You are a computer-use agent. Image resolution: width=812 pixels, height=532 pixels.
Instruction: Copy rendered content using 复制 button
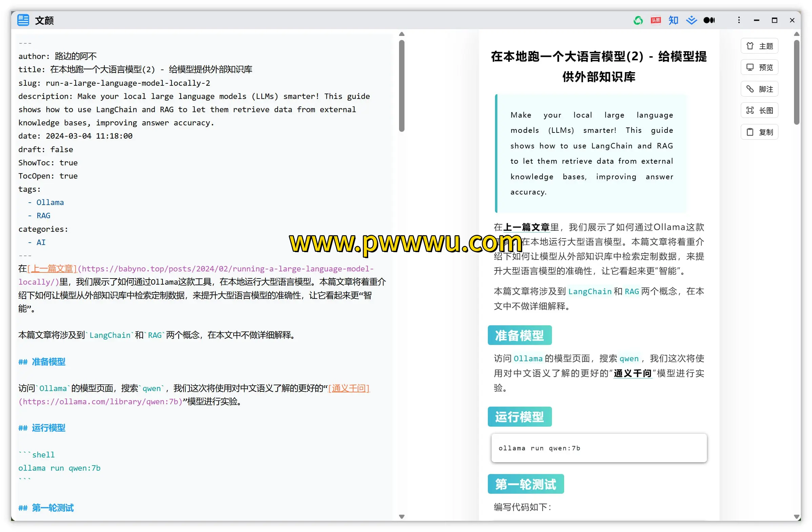(x=759, y=132)
